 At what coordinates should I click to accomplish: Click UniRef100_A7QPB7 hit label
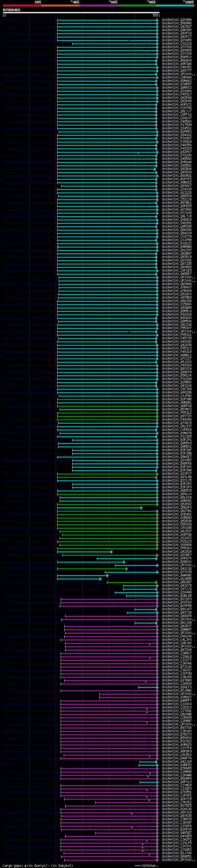coord(177,84)
